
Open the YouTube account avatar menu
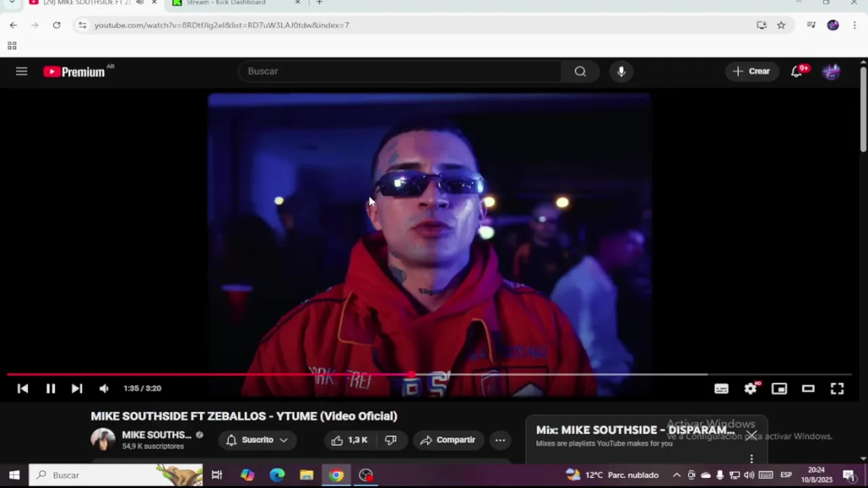point(831,71)
